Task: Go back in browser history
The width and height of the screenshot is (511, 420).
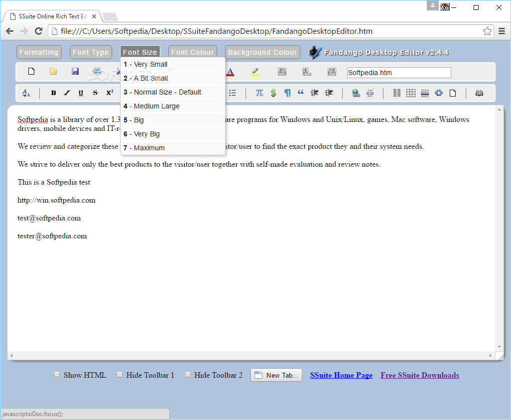Action: (10, 31)
